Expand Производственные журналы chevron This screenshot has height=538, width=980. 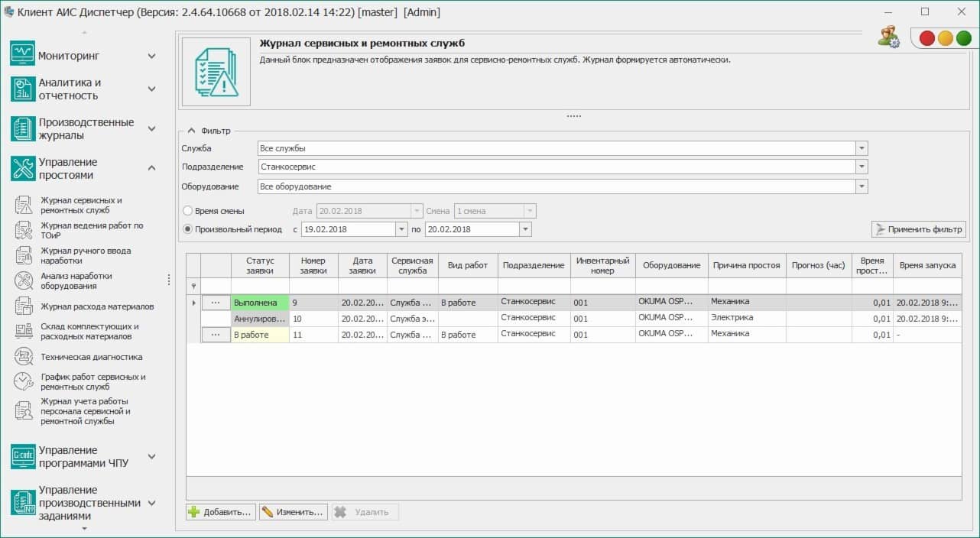pos(151,128)
